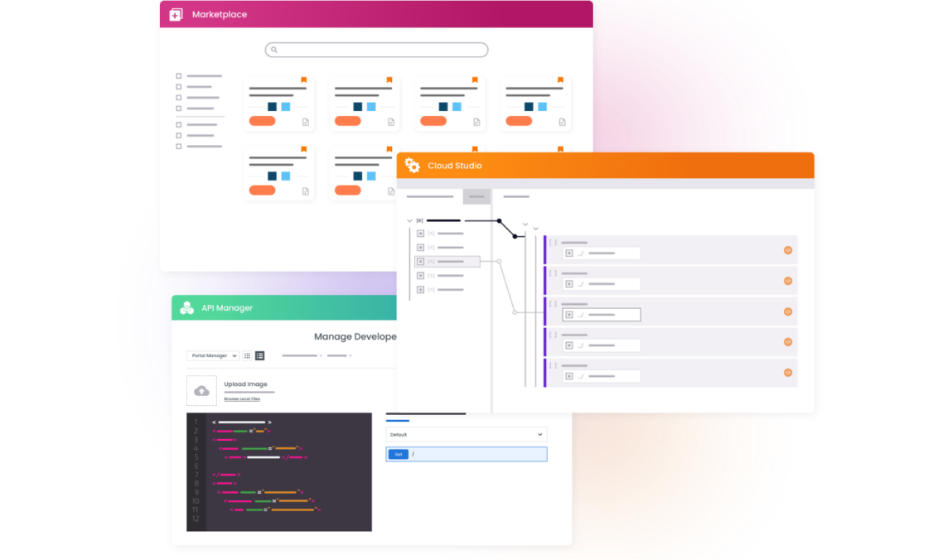Click the bookmark icon on the first Marketplace card
Screen dimensions: 928x560
(305, 78)
